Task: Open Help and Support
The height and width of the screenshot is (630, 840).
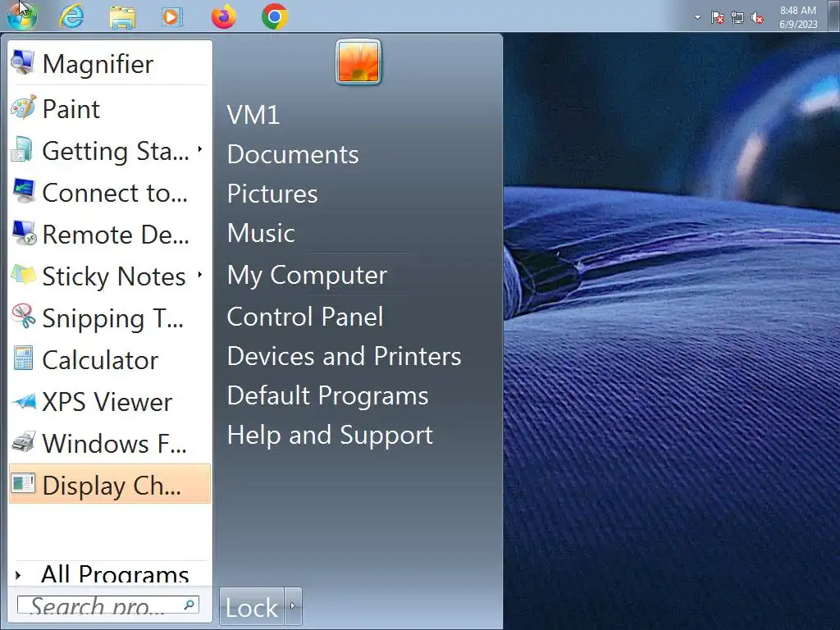Action: (330, 435)
